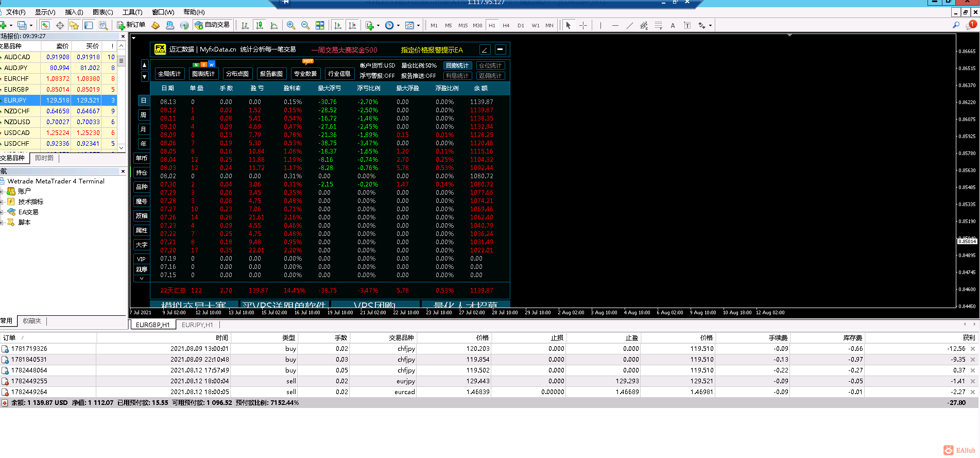The height and width of the screenshot is (458, 980).
Task: Switch to the 收藏夹 navigator tab
Action: pyautogui.click(x=32, y=320)
